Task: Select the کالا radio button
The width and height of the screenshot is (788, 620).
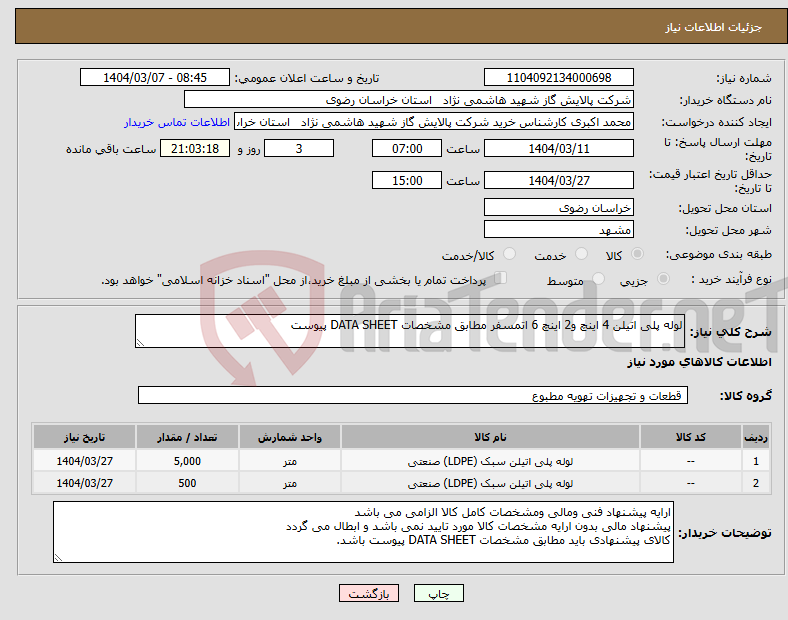Action: point(637,254)
